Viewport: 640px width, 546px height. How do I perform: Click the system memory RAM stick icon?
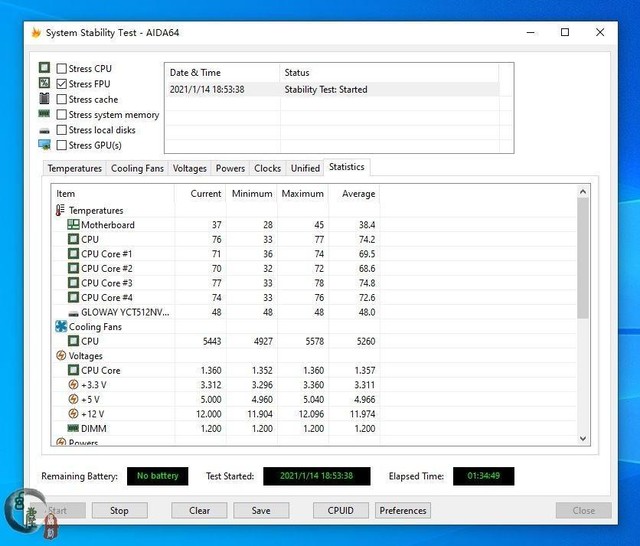(x=44, y=114)
